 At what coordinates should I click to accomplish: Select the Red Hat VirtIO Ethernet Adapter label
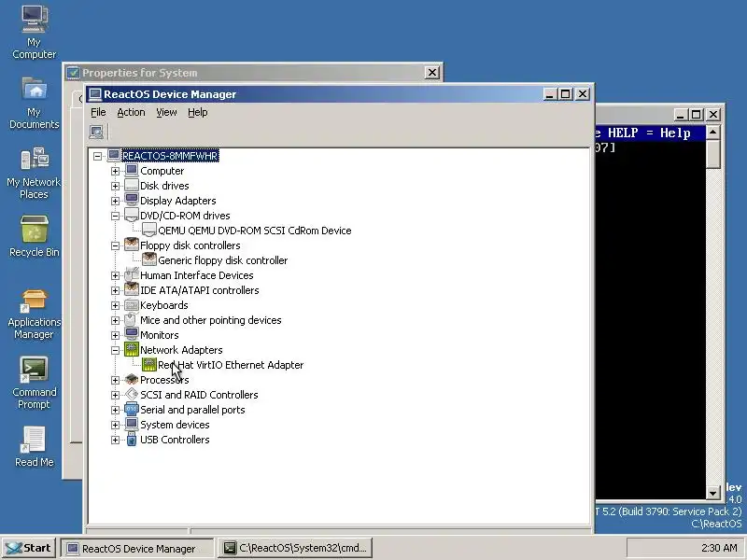click(x=231, y=365)
